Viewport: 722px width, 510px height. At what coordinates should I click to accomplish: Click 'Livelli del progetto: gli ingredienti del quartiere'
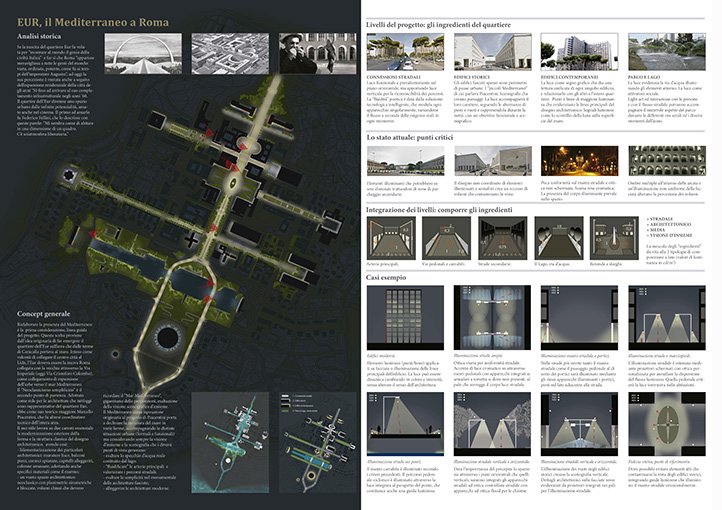point(438,24)
